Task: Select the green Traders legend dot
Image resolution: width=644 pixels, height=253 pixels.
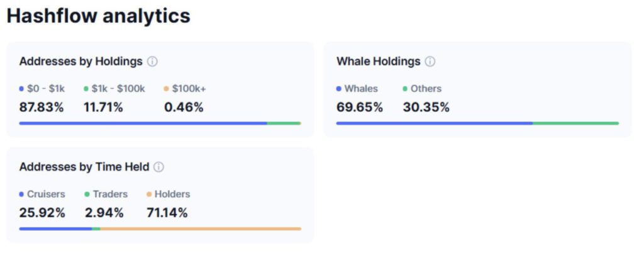Action: [87, 194]
